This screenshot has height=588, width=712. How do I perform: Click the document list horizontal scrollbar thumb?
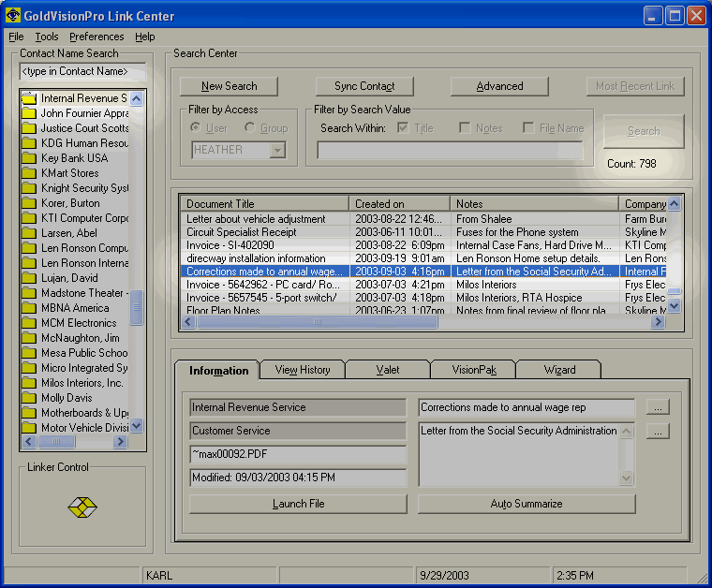pyautogui.click(x=317, y=321)
